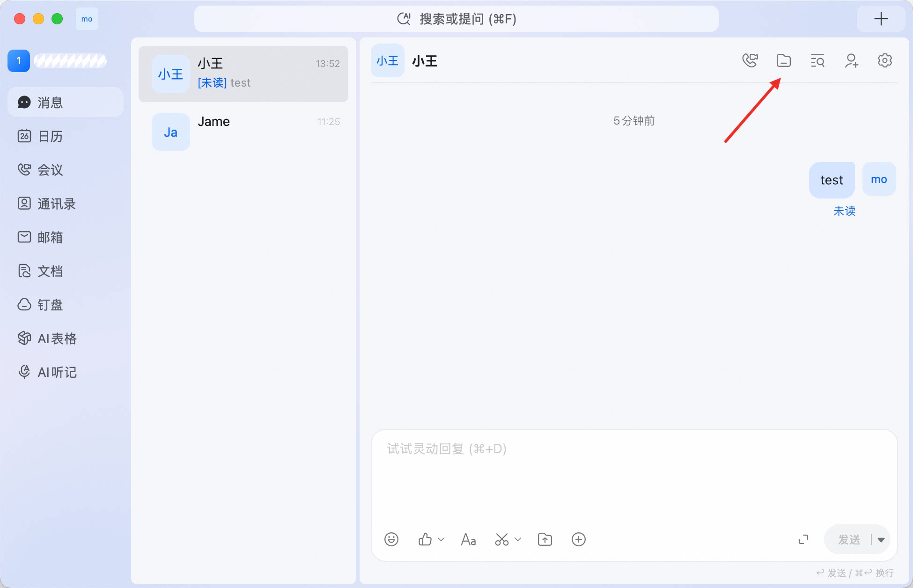Screen dimensions: 913x588
Task: Click the 未读 status link under the test message
Action: [x=844, y=211]
